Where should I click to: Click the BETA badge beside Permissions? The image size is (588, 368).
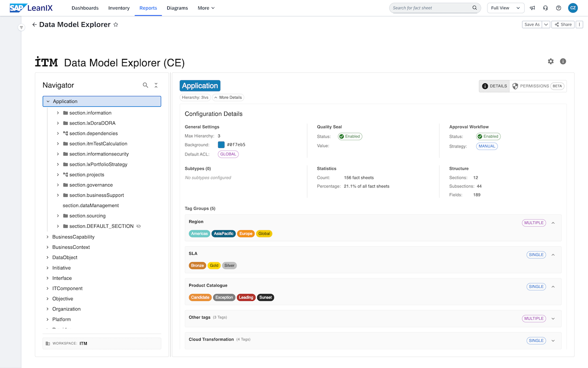pyautogui.click(x=557, y=86)
